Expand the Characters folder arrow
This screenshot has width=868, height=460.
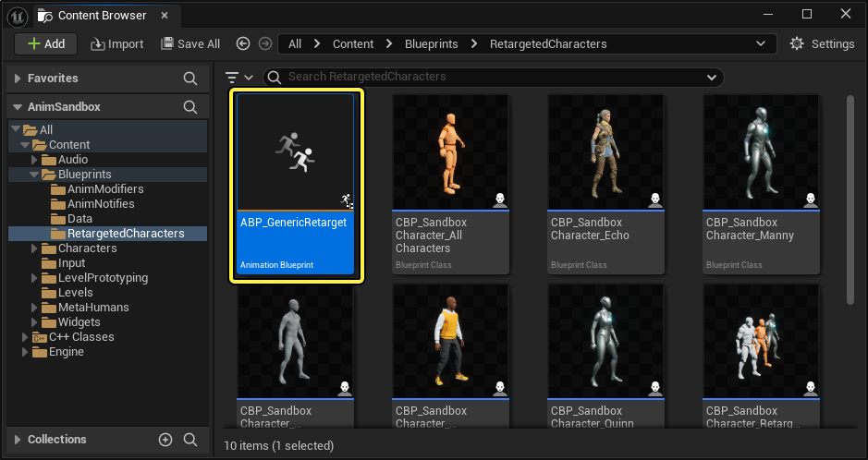34,248
